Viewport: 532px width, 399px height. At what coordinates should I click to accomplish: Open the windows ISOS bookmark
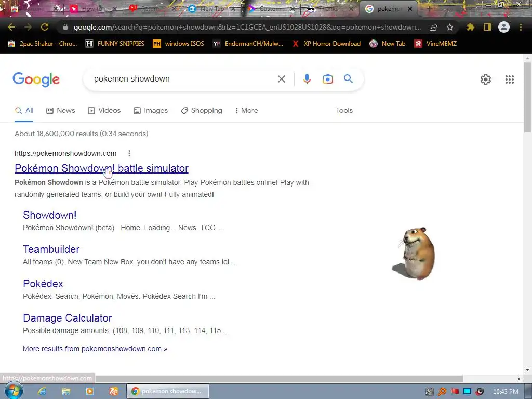pos(179,44)
